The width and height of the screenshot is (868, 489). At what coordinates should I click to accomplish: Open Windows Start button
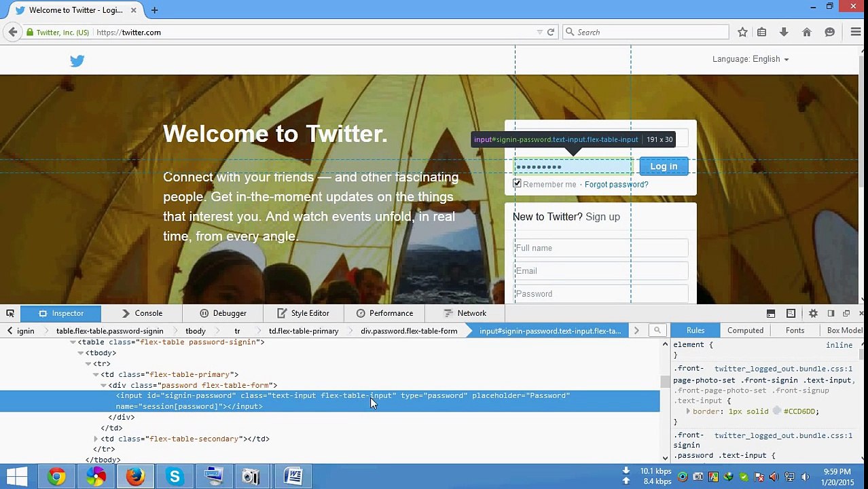pos(17,477)
